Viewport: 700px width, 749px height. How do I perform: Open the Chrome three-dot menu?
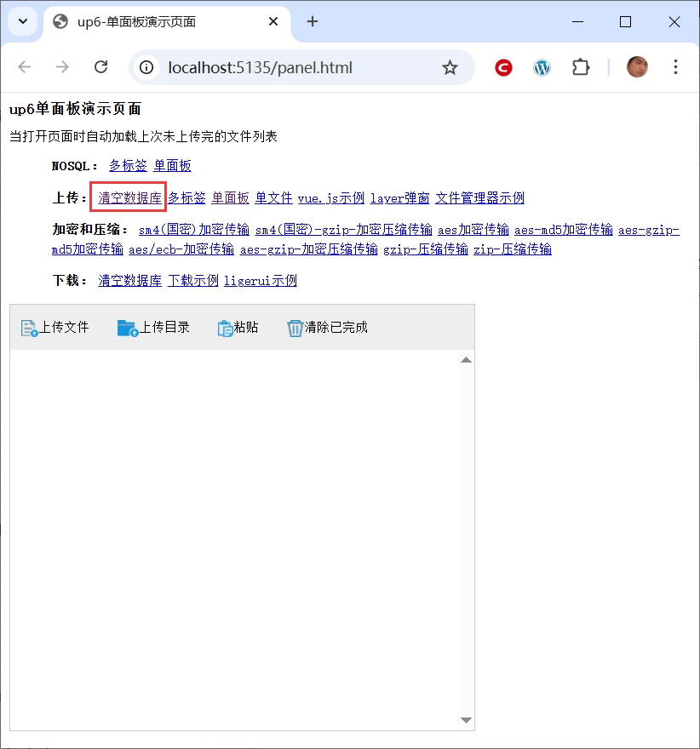[675, 67]
